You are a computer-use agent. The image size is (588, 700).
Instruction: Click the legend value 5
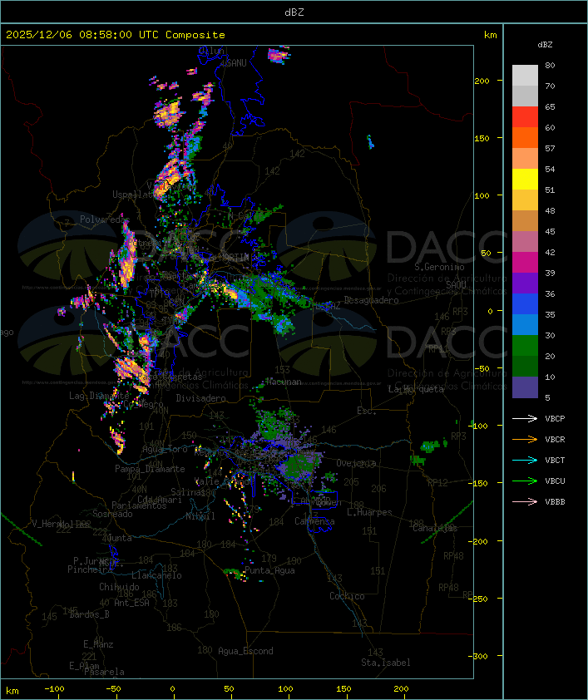(x=547, y=397)
